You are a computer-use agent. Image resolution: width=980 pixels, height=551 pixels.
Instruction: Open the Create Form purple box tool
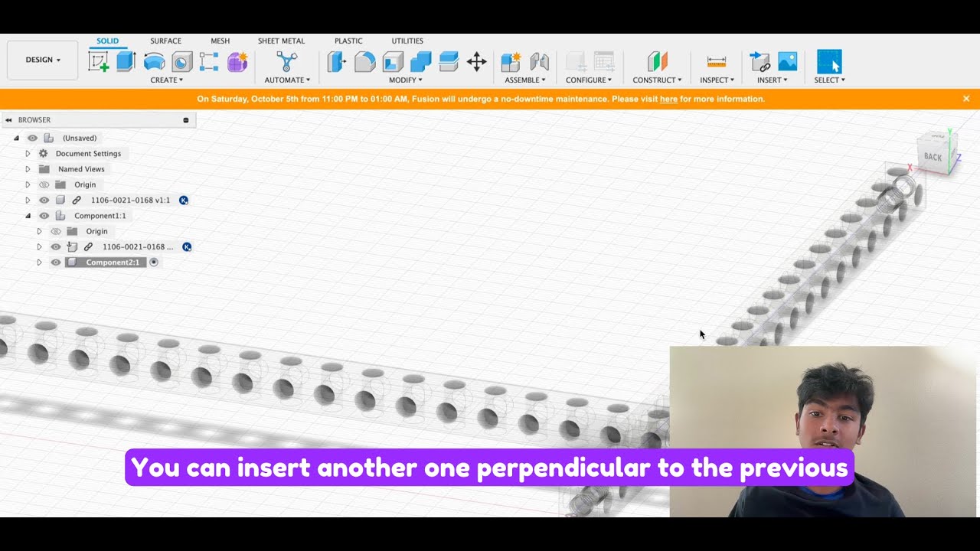coord(237,62)
